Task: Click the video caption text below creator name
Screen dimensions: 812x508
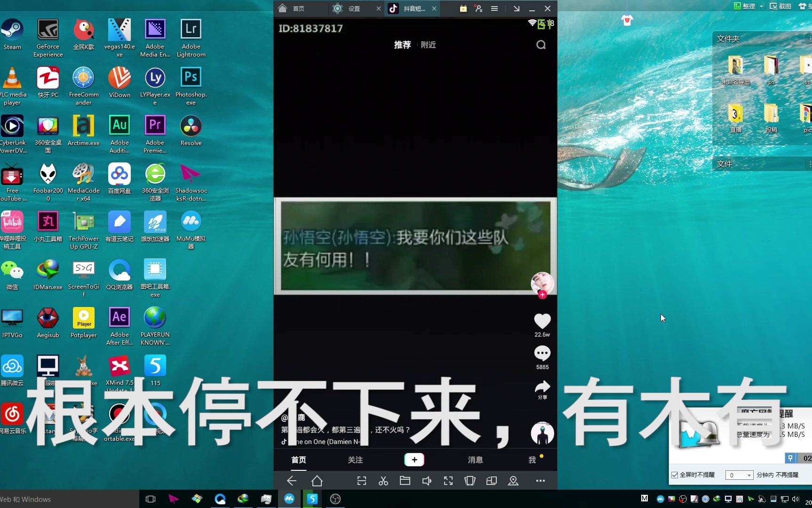Action: point(346,429)
